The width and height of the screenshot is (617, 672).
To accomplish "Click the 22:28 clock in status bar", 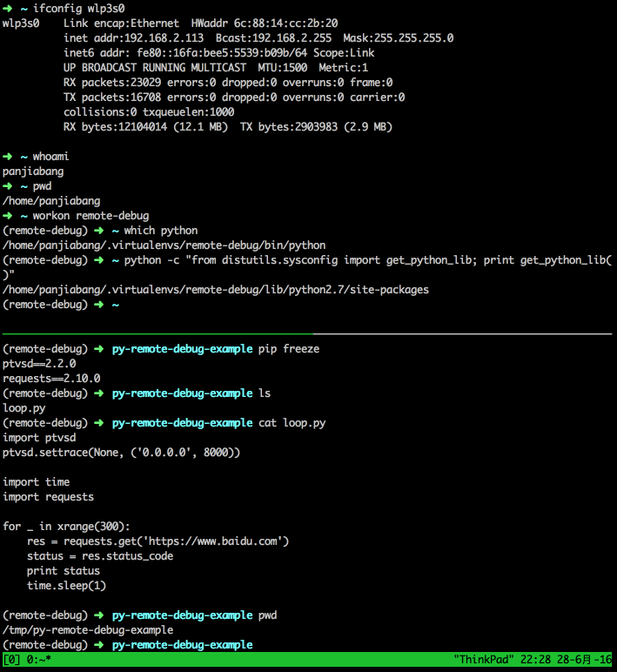I will [535, 660].
